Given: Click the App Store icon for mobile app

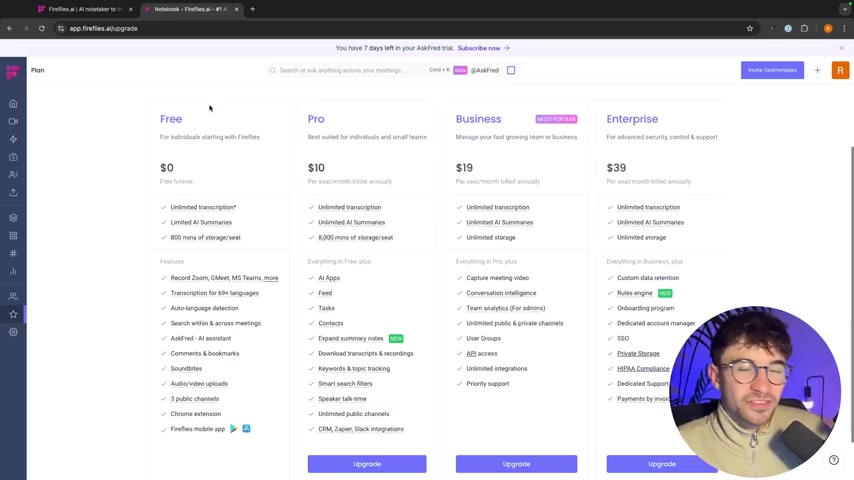Looking at the screenshot, I should [x=246, y=429].
